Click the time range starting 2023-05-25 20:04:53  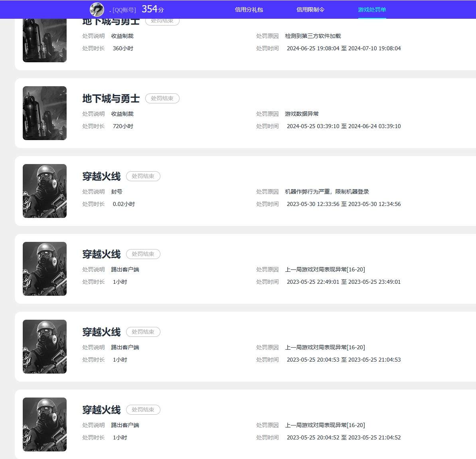tap(344, 359)
